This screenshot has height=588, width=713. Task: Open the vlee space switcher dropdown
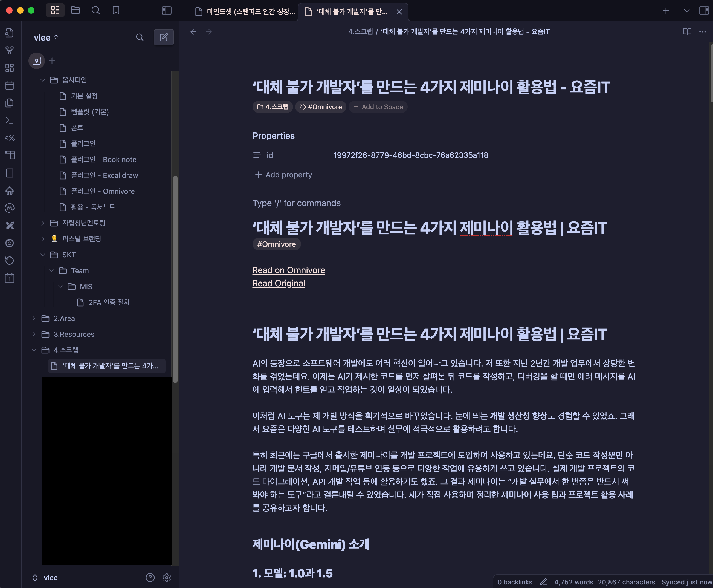tap(46, 37)
